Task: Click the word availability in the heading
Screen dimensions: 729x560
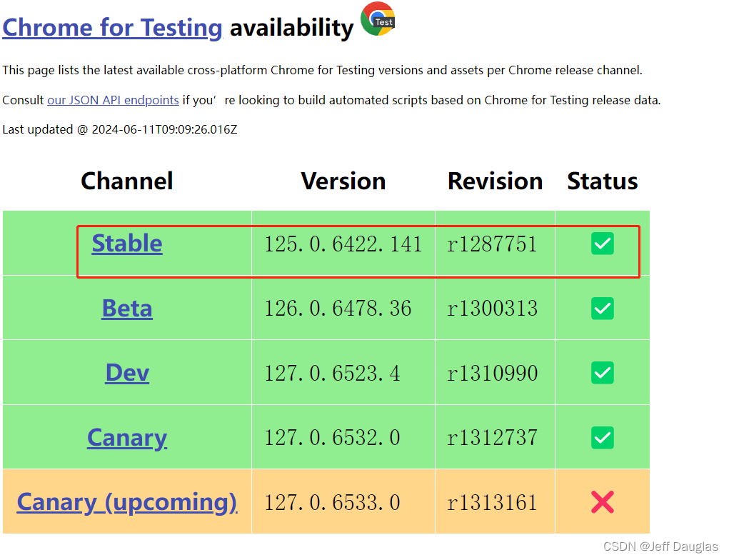Action: [292, 28]
